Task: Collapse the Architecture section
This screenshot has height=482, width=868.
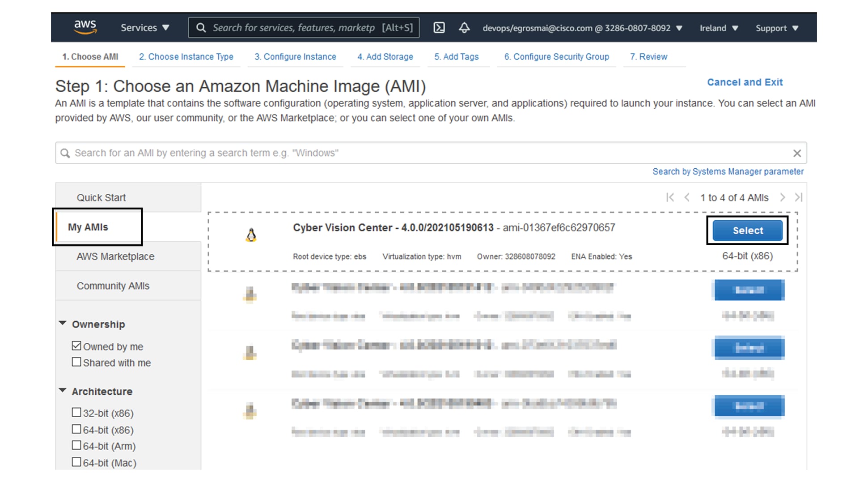Action: click(63, 390)
